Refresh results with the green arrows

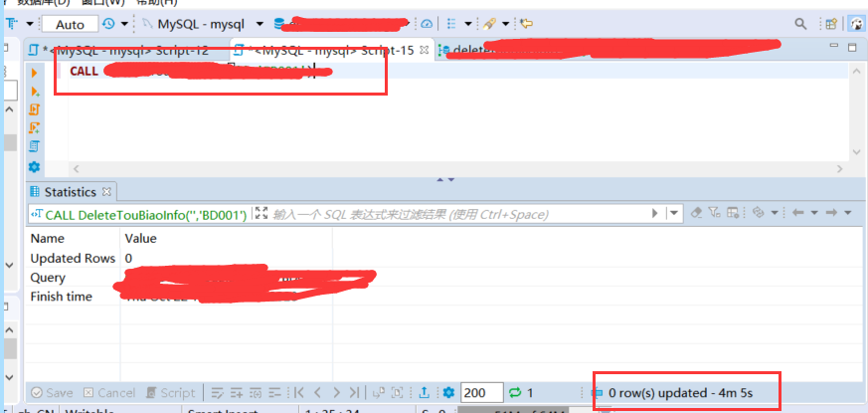click(x=515, y=392)
